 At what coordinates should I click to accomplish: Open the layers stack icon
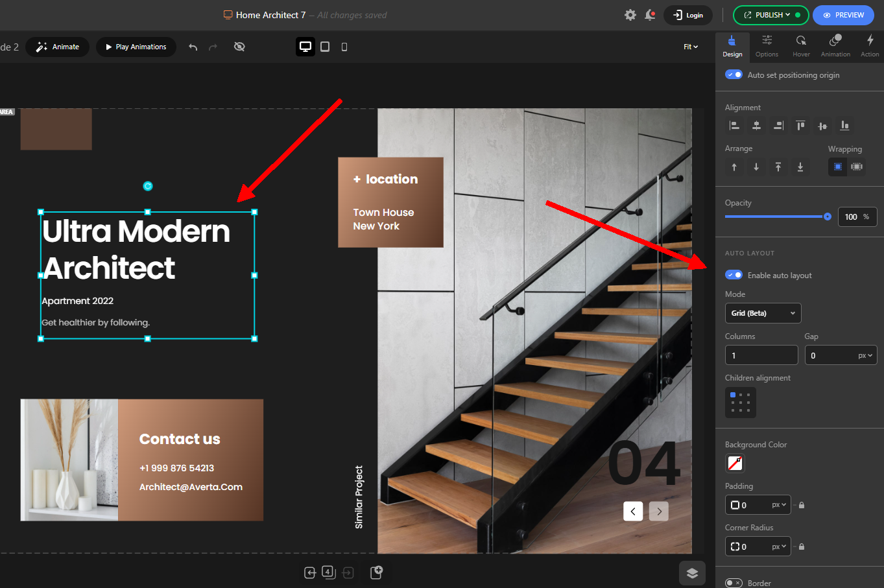click(692, 572)
